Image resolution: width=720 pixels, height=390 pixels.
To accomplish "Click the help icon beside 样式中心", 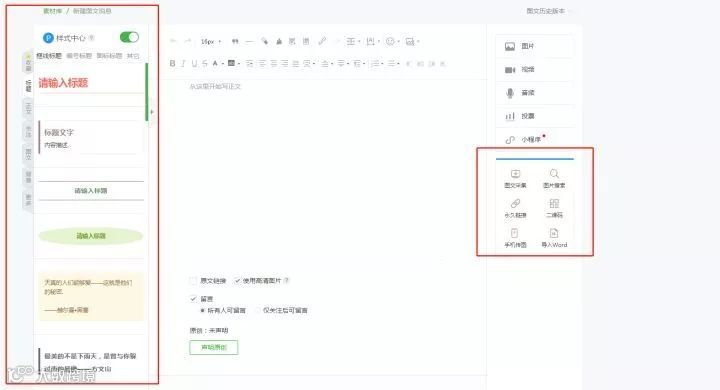I will pyautogui.click(x=91, y=38).
